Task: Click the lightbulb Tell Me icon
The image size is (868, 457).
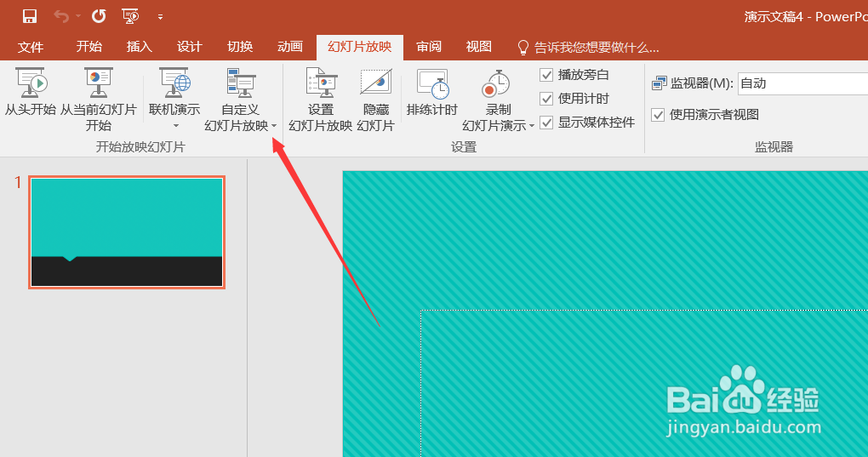Action: [523, 48]
